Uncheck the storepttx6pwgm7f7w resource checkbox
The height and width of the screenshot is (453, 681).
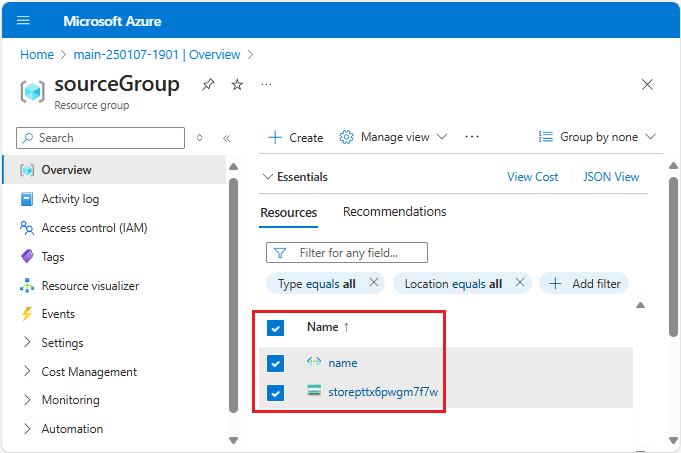tap(276, 392)
